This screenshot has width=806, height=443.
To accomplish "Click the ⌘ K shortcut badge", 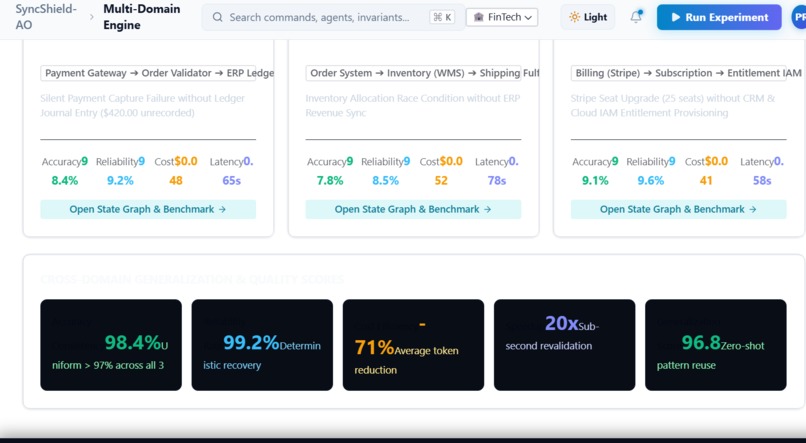I will 442,17.
